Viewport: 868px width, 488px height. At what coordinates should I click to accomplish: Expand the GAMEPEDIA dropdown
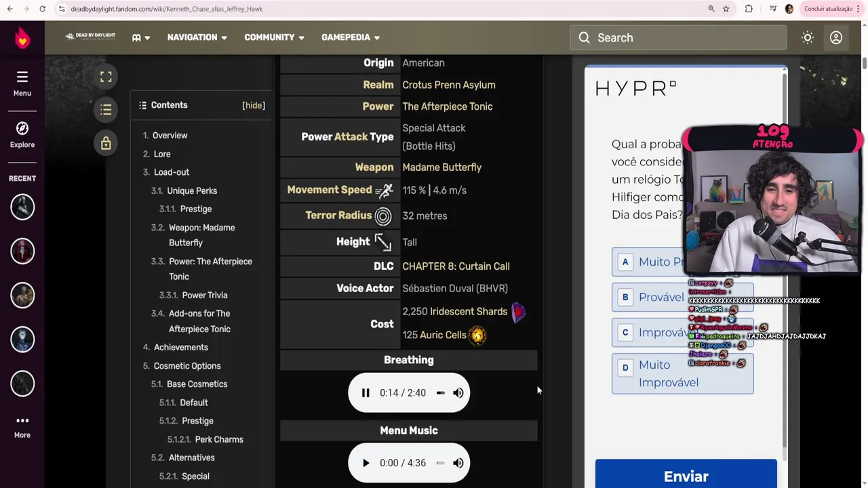point(351,37)
